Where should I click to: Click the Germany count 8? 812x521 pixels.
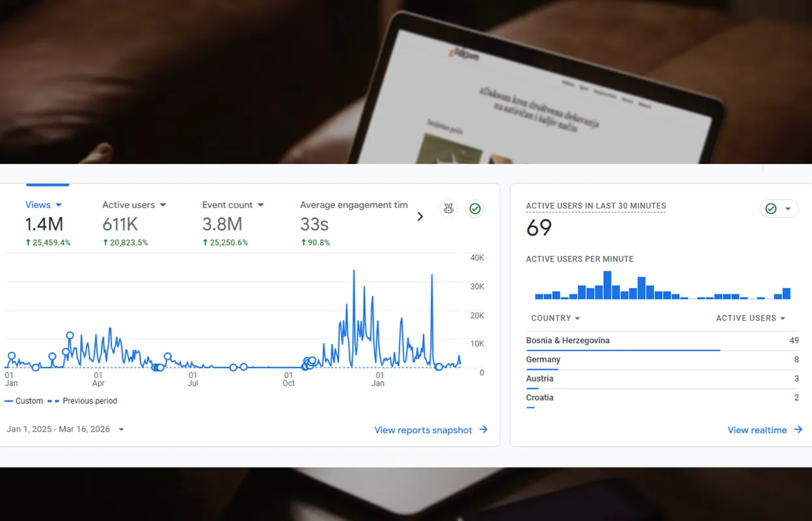[796, 359]
